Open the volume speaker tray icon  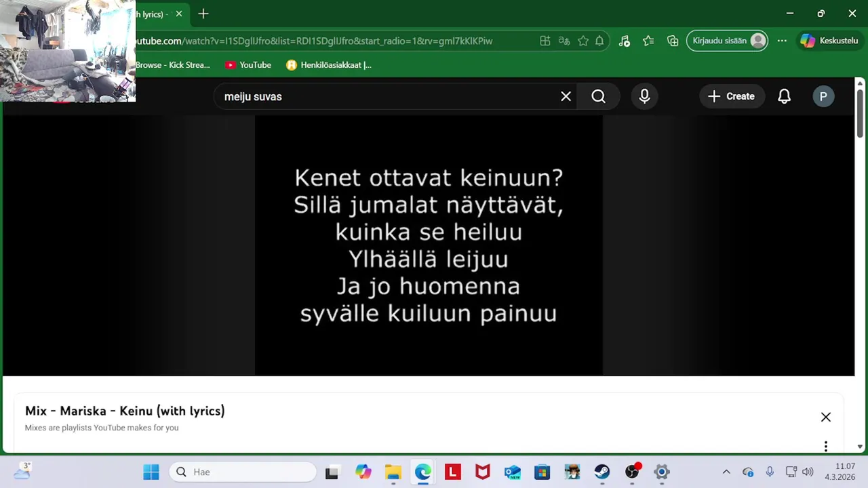(x=807, y=472)
